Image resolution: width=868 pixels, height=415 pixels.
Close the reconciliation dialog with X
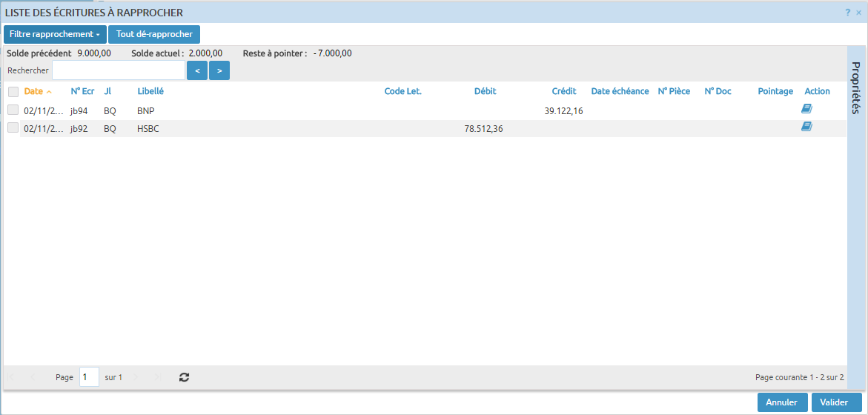[858, 13]
